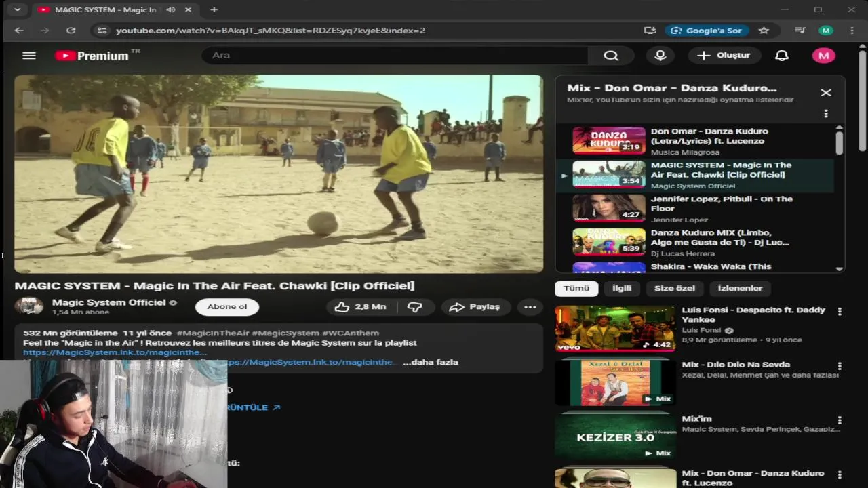Close the Mix playlist panel

pos(825,93)
